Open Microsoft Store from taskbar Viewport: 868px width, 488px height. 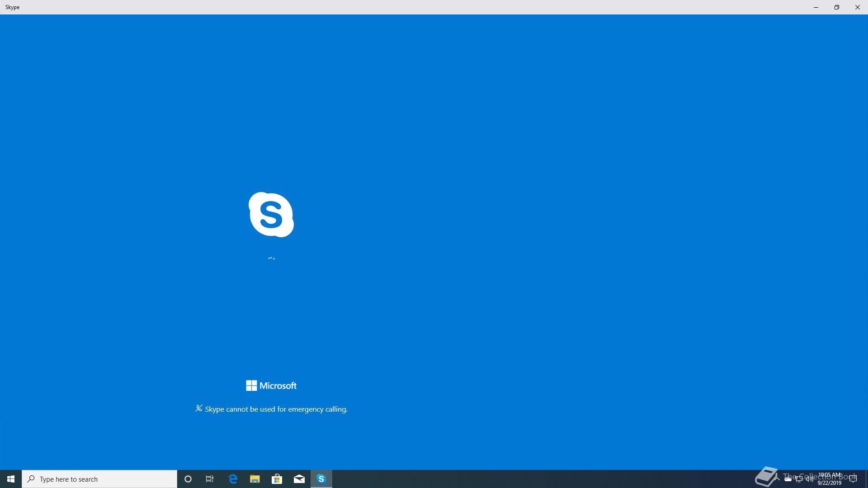coord(277,479)
